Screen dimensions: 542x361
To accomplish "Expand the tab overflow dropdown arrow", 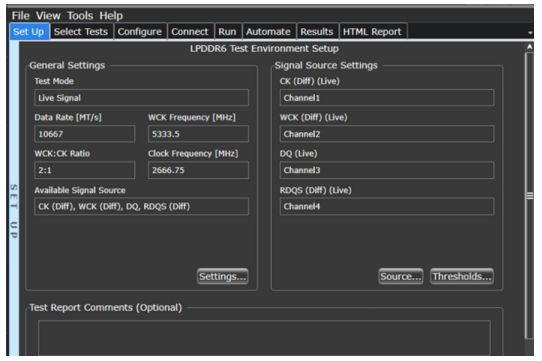I will tap(530, 33).
